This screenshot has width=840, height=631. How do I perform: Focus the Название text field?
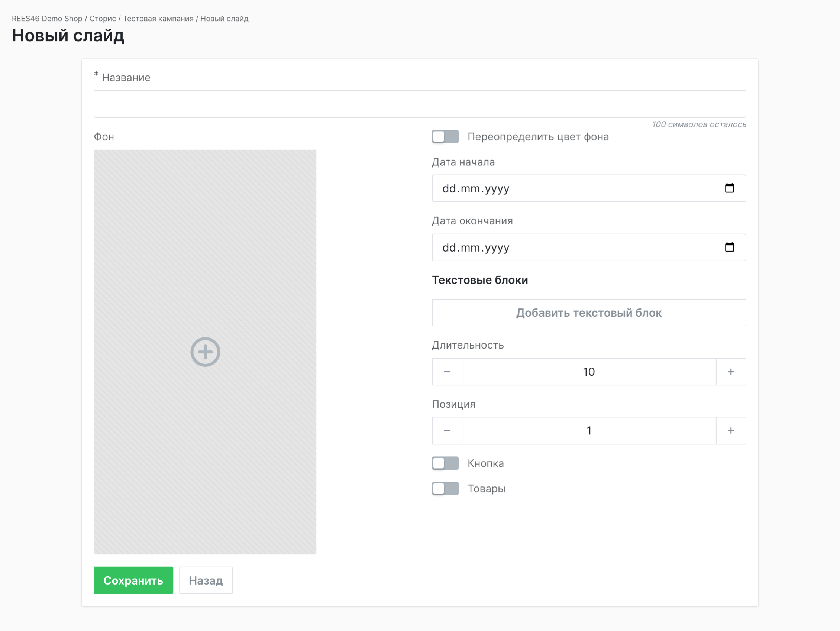tap(420, 104)
